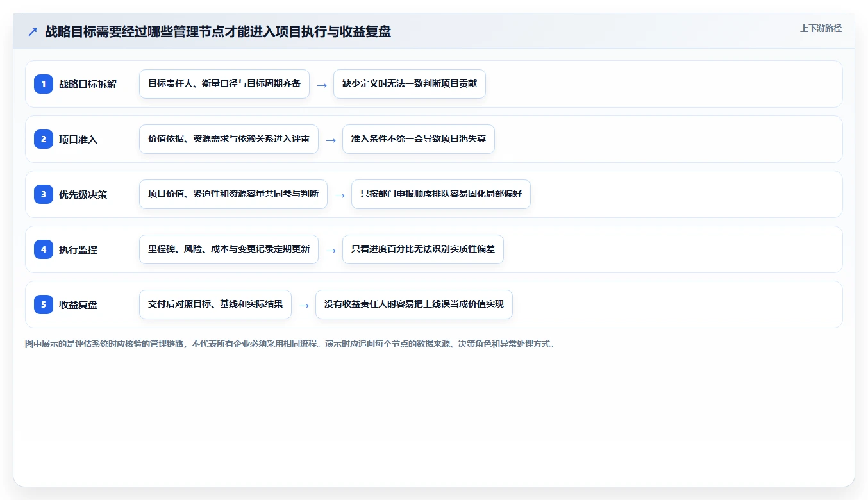Click the 缺少定义时无法一致判断项目贡献 box
The height and width of the screenshot is (500, 868).
click(410, 84)
